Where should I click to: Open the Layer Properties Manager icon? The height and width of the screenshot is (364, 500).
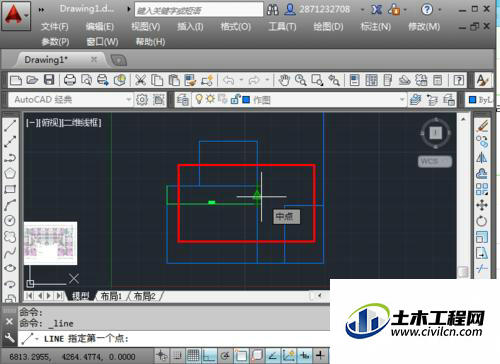(183, 100)
